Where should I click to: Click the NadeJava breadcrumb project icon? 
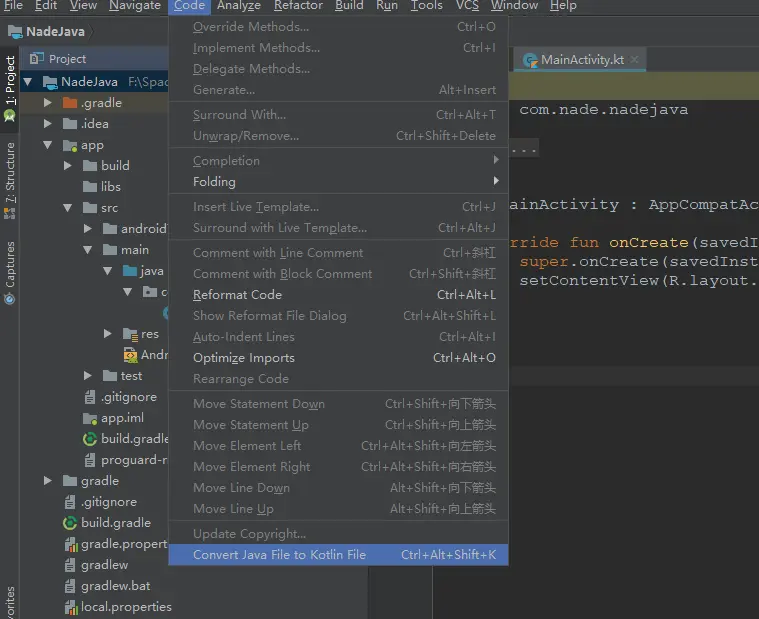pos(15,32)
